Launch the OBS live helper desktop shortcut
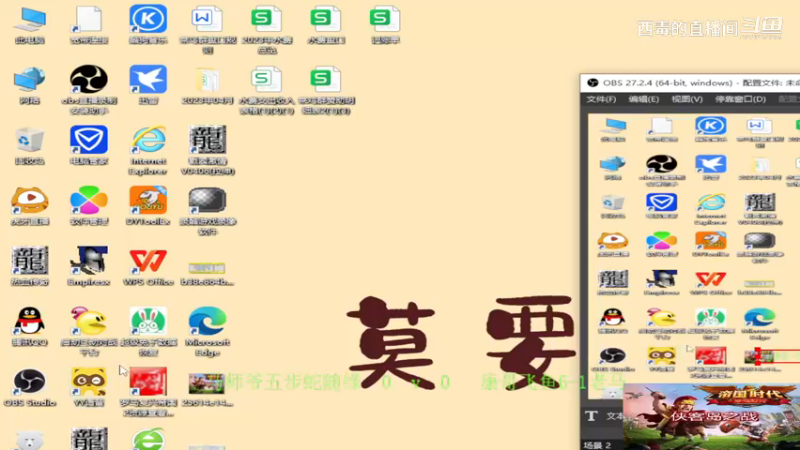800x450 pixels. tap(89, 89)
